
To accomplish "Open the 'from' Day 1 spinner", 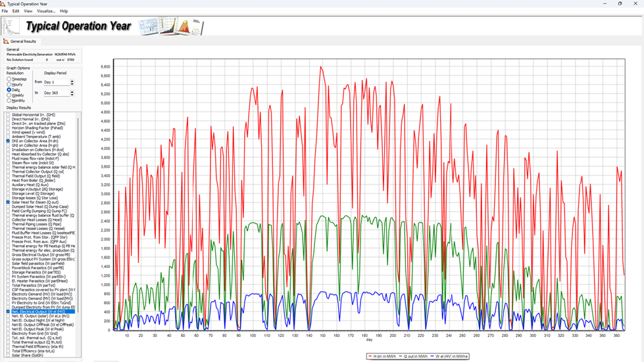I will coord(72,83).
